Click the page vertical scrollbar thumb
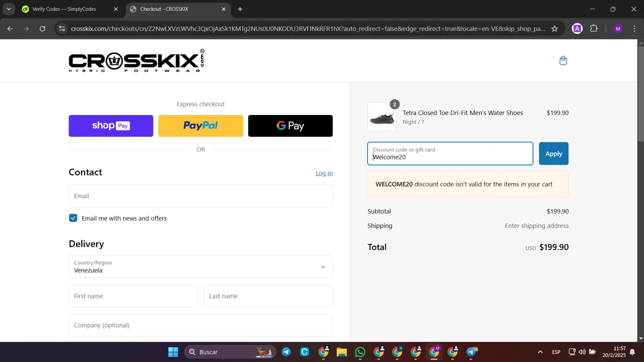 641,93
